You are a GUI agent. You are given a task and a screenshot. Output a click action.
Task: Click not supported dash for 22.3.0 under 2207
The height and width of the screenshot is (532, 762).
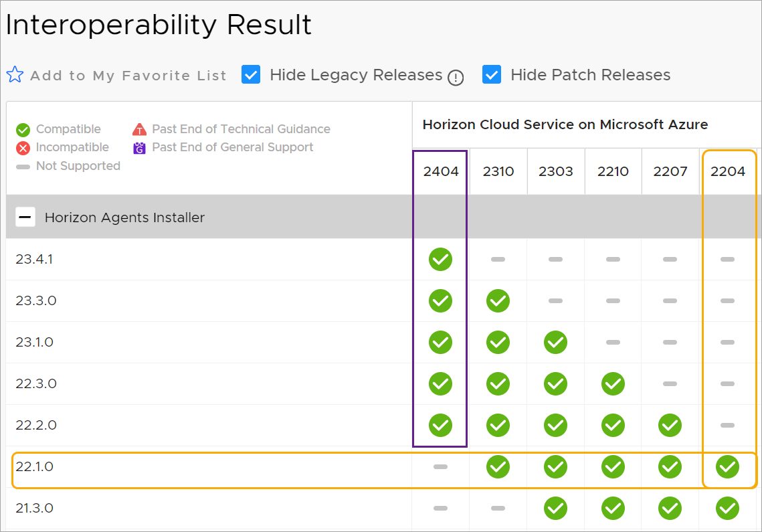(x=670, y=383)
